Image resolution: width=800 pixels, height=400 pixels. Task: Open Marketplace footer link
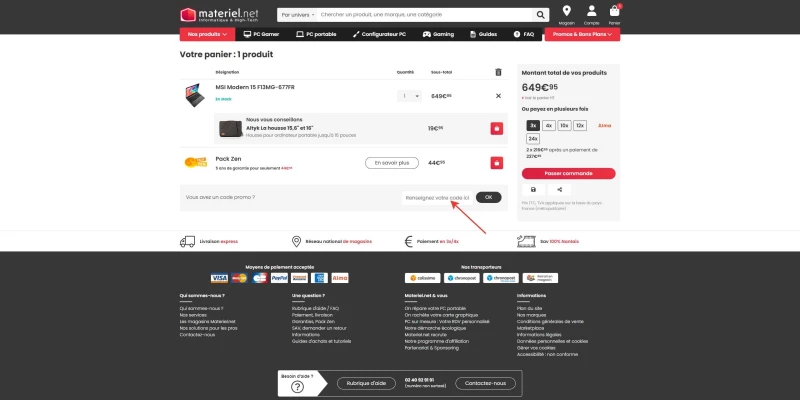coord(530,329)
